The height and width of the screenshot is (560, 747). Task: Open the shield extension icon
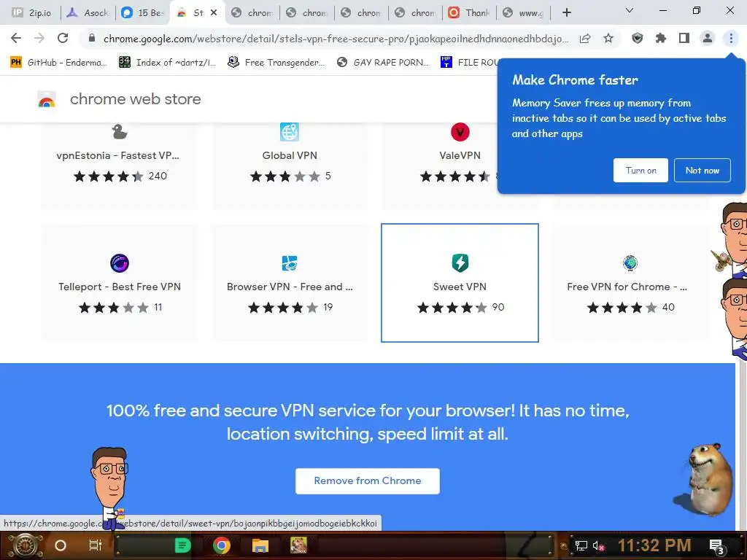[x=637, y=38]
